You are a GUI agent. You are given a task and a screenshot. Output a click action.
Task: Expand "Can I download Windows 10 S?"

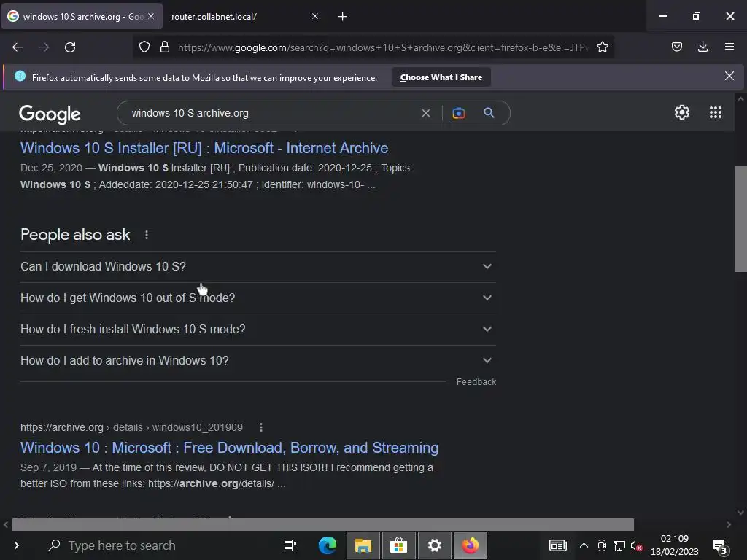click(x=258, y=267)
